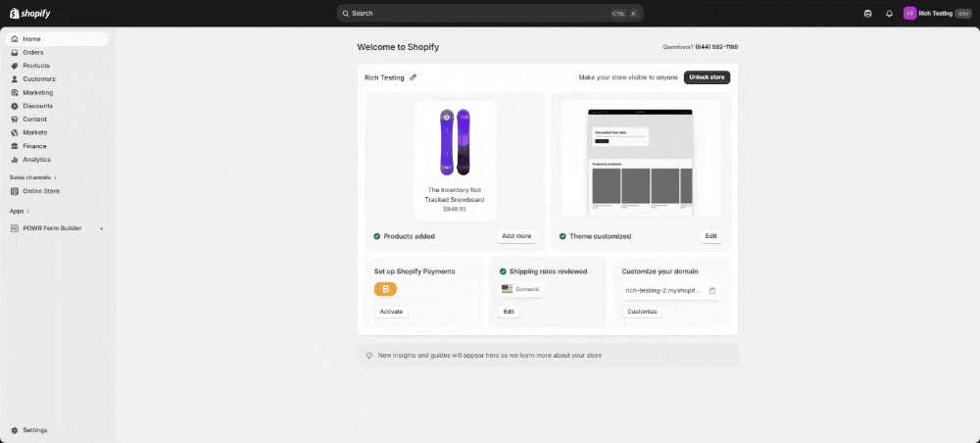Viewport: 980px width, 443px height.
Task: Open Content via its image icon
Action: [15, 120]
